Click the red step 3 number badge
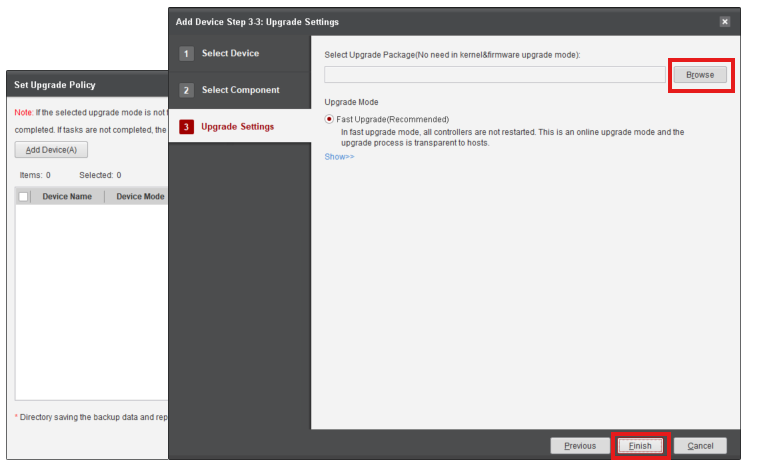This screenshot has width=767, height=473. [186, 127]
